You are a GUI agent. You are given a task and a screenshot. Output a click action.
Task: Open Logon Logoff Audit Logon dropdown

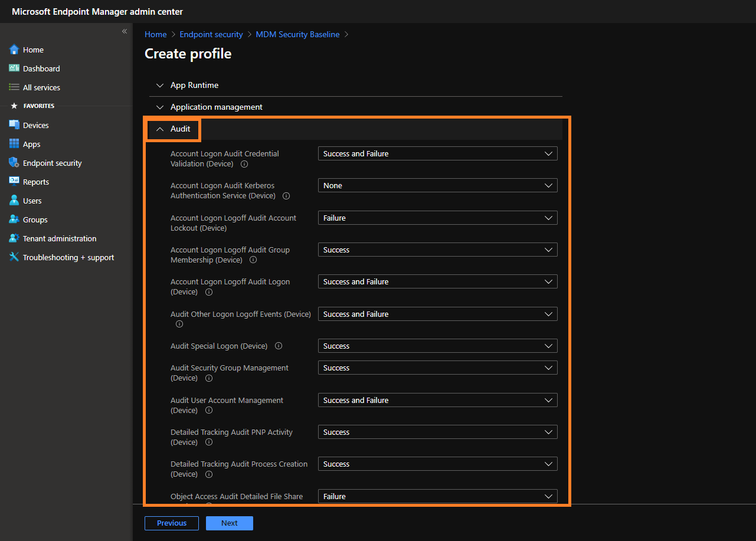(437, 281)
